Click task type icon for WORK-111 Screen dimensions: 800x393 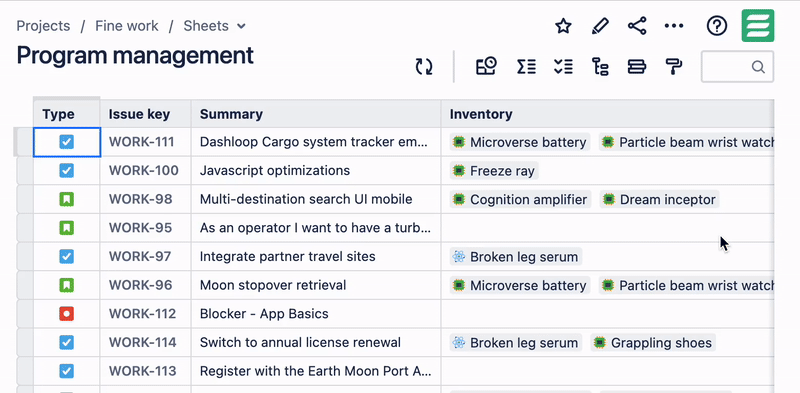[x=66, y=142]
